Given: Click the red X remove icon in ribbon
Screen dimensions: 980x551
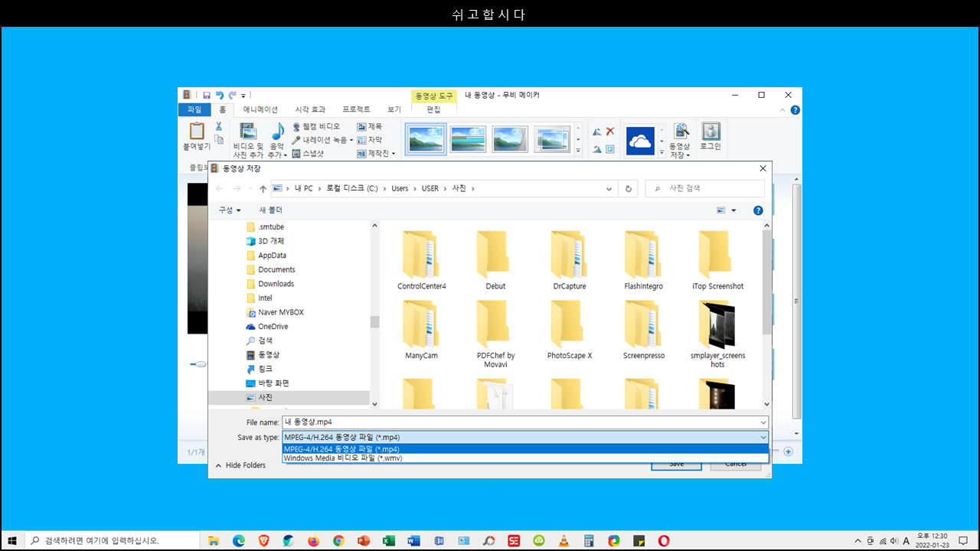Looking at the screenshot, I should coord(610,131).
